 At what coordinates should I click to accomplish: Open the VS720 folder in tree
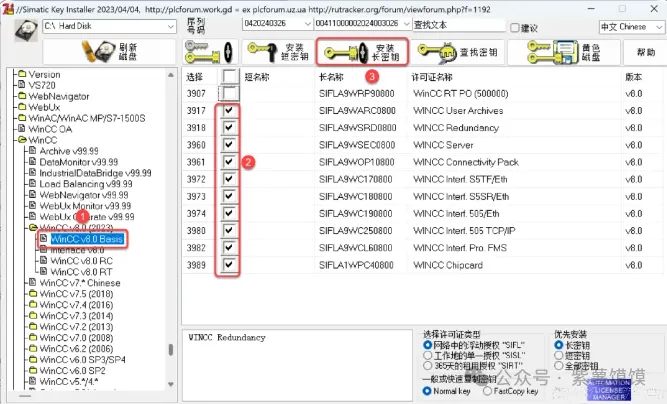coord(42,87)
